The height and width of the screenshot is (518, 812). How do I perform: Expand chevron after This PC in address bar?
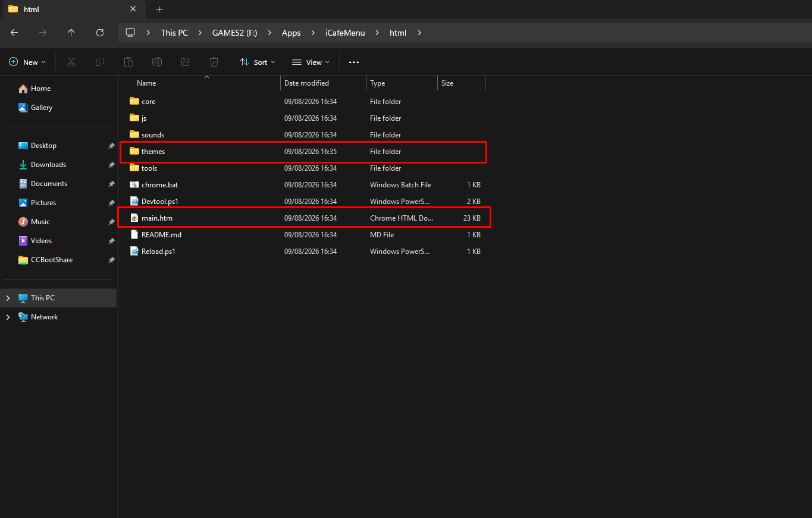[200, 33]
